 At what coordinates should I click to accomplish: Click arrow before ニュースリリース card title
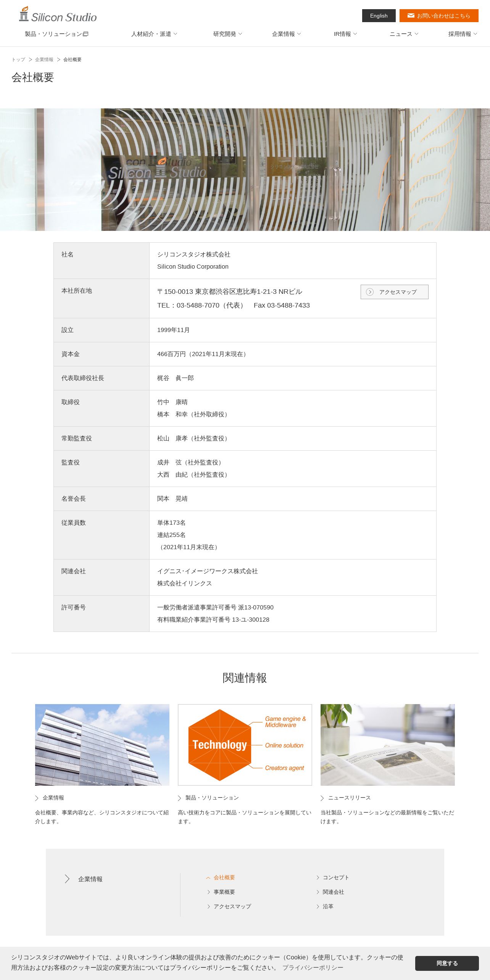pos(322,798)
